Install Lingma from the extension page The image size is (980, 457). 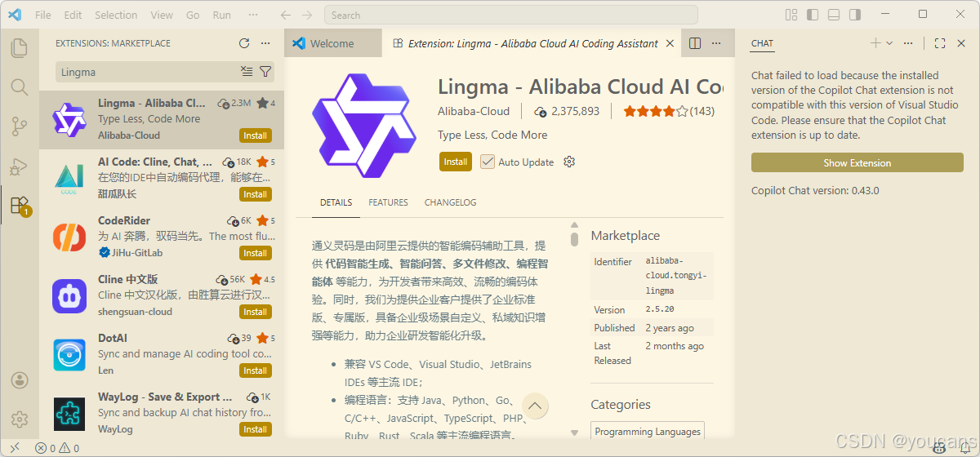point(455,162)
